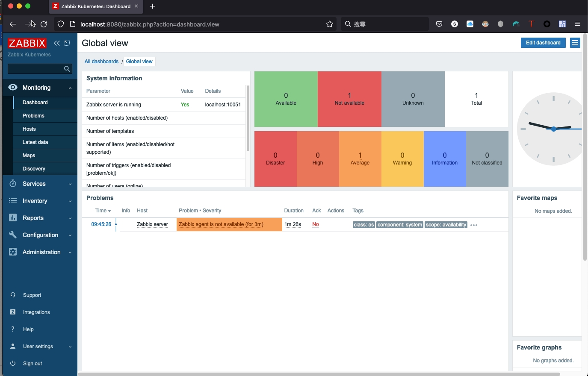Click the orange Average severity tile
The image size is (588, 376).
(x=360, y=159)
